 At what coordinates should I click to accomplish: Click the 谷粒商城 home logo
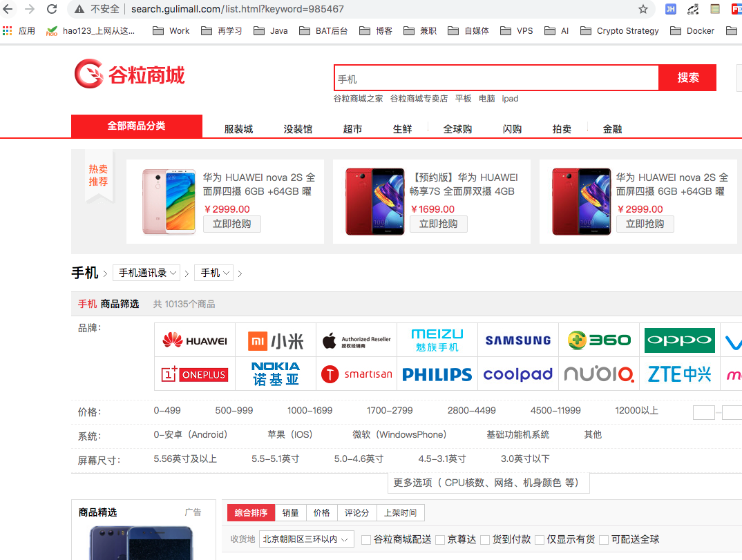click(x=130, y=75)
